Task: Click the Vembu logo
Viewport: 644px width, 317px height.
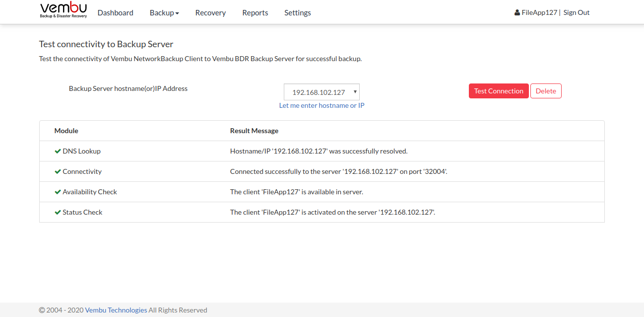Action: [x=64, y=10]
